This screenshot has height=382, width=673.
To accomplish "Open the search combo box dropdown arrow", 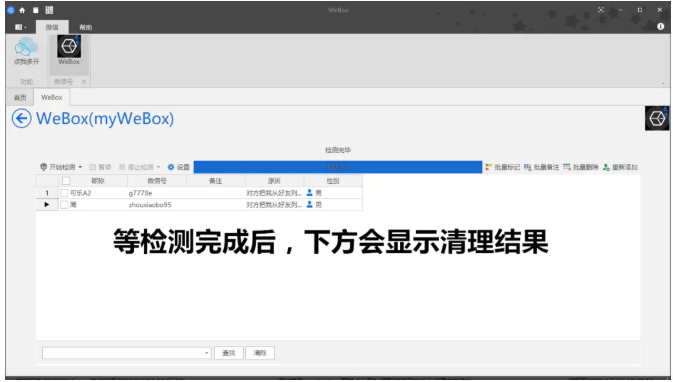I will tap(207, 353).
